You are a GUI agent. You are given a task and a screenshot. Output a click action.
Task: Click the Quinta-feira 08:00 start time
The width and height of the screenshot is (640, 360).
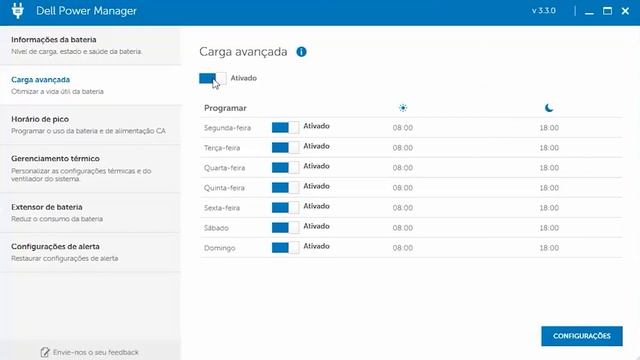[x=403, y=188]
